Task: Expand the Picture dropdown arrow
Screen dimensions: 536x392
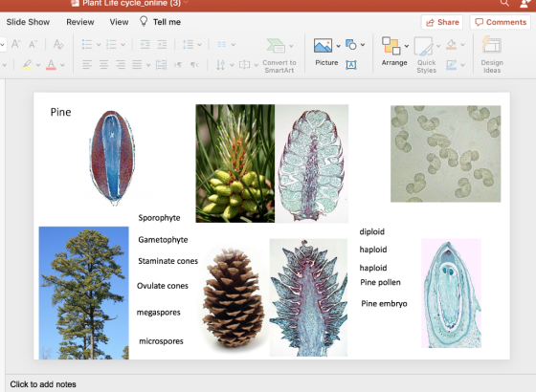Action: click(338, 46)
